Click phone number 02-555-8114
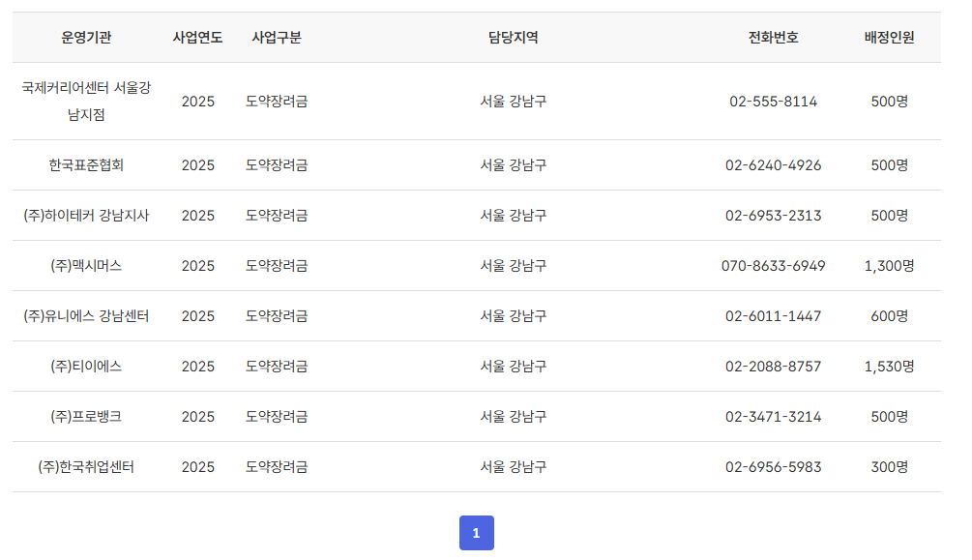 pyautogui.click(x=773, y=102)
